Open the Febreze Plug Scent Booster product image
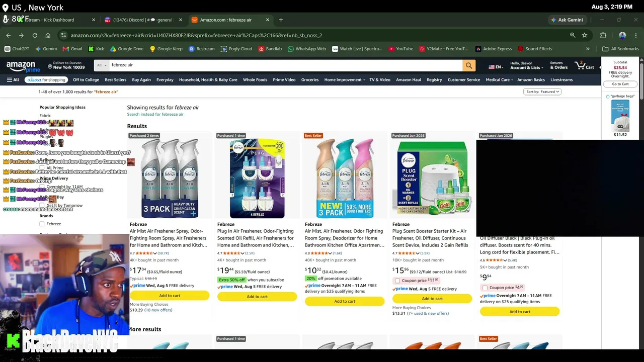 [x=432, y=179]
